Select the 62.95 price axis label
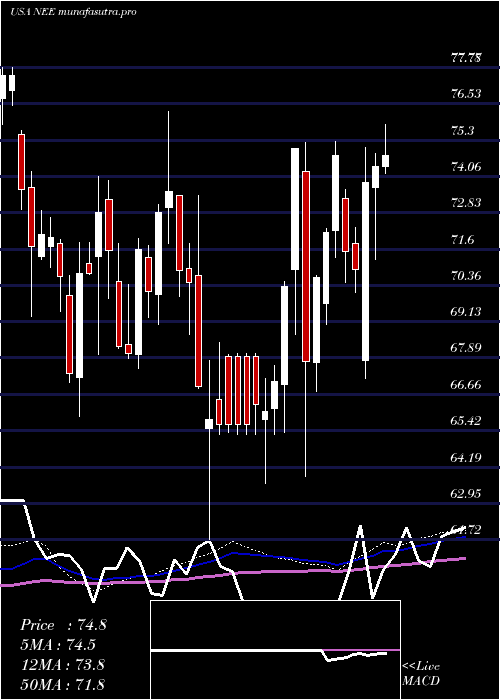500x700 pixels. [467, 494]
